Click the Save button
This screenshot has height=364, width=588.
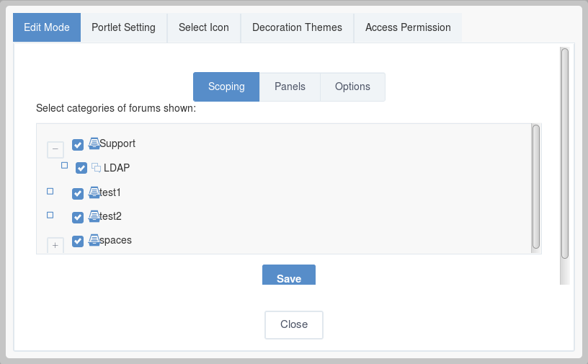tap(289, 275)
